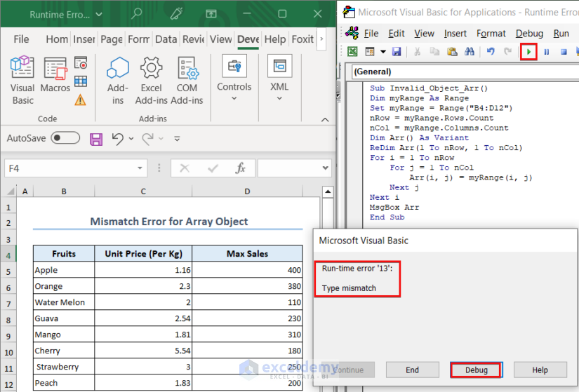Open the VBA Insert menu
Image resolution: width=579 pixels, height=392 pixels.
[455, 34]
